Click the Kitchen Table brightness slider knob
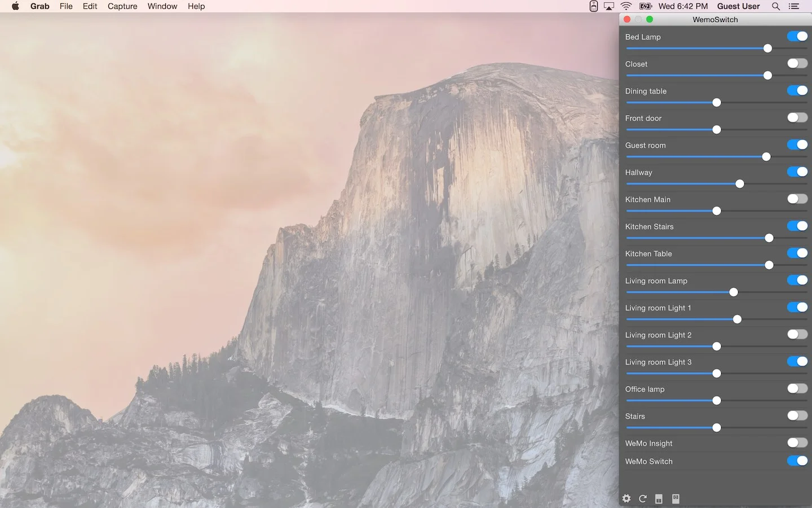Screen dimensions: 812x508 tap(769, 265)
